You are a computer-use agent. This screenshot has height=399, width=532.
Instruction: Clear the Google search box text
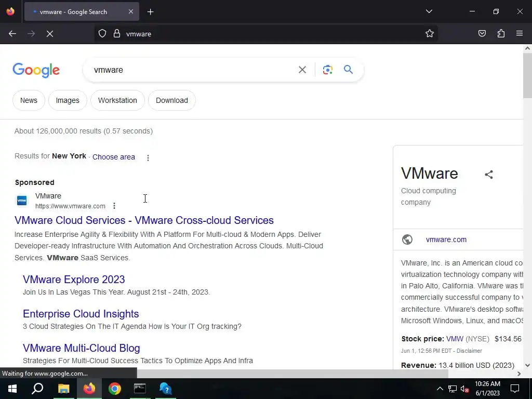[302, 70]
